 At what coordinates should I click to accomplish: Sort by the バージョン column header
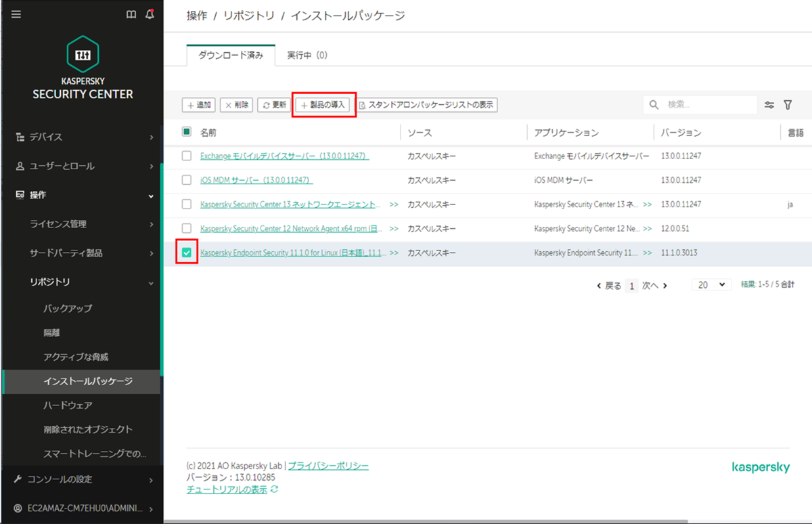pos(681,133)
